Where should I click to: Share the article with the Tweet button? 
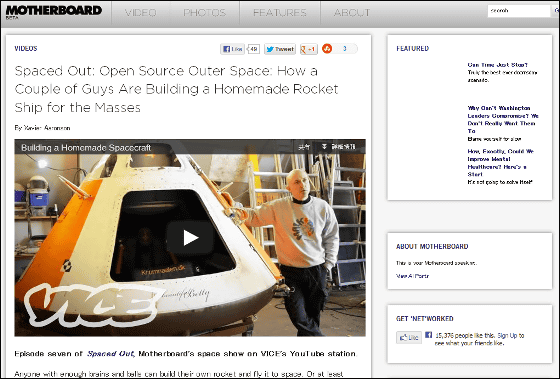280,49
